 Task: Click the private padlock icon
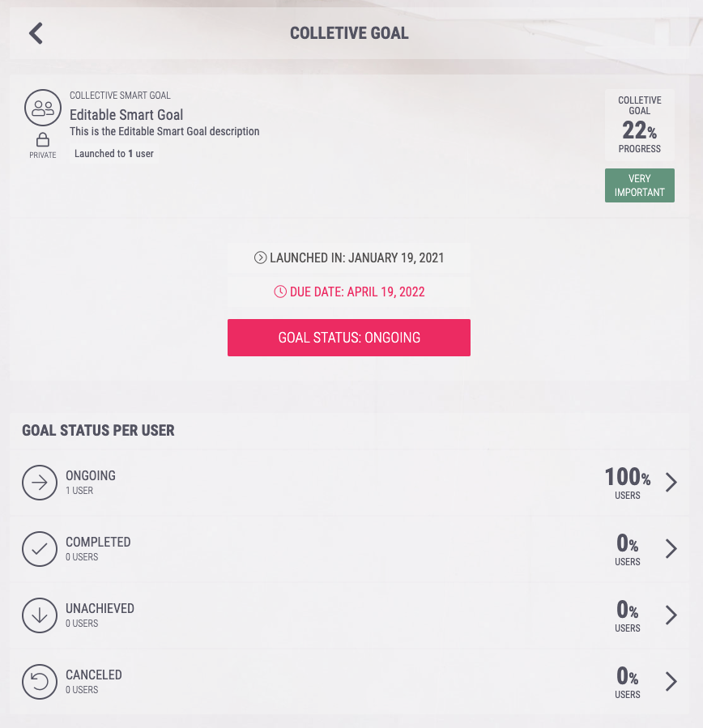pyautogui.click(x=43, y=140)
